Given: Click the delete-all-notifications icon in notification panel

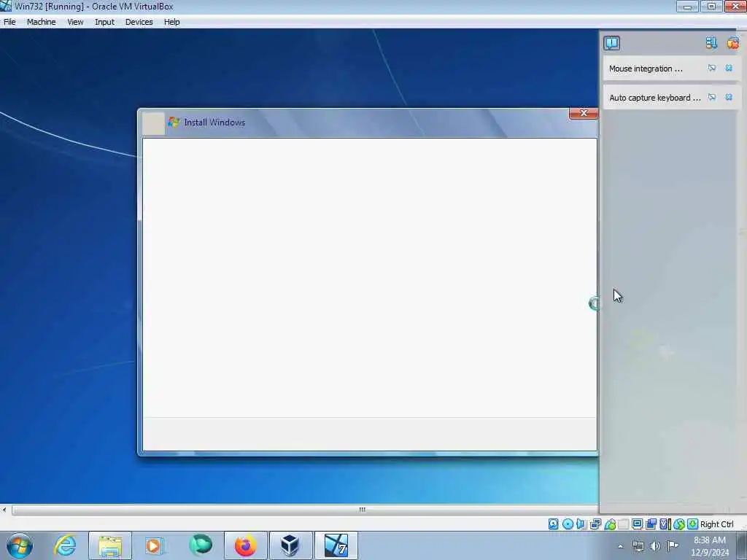Looking at the screenshot, I should [x=732, y=43].
